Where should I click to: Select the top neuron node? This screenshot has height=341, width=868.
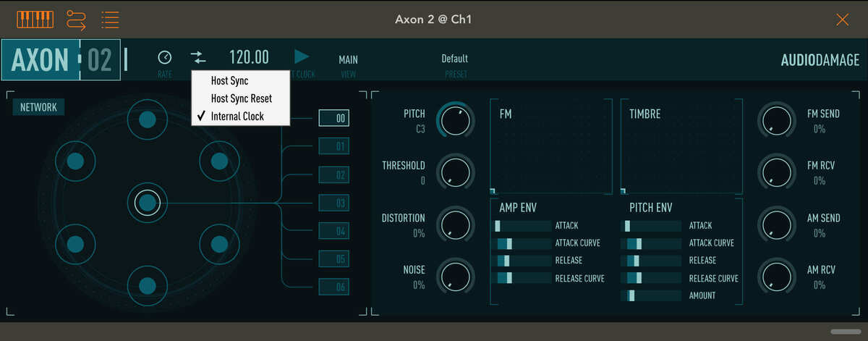[x=147, y=120]
